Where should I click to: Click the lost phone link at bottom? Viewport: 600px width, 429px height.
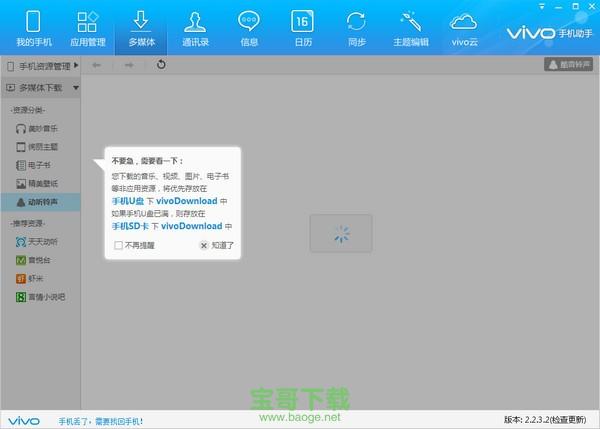point(101,421)
